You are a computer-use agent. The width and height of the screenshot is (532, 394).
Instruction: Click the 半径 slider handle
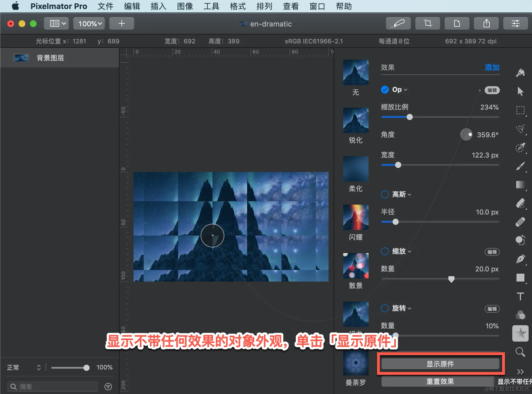pos(396,222)
